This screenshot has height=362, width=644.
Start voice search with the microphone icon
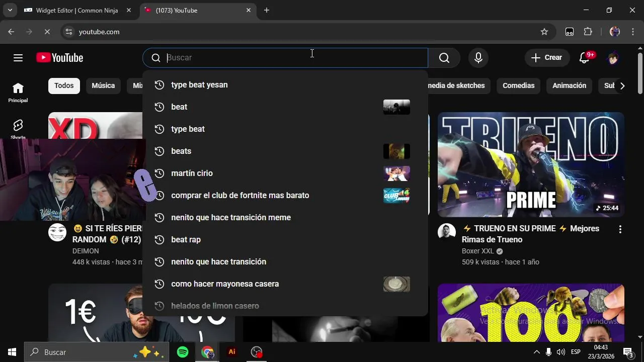[x=478, y=58]
